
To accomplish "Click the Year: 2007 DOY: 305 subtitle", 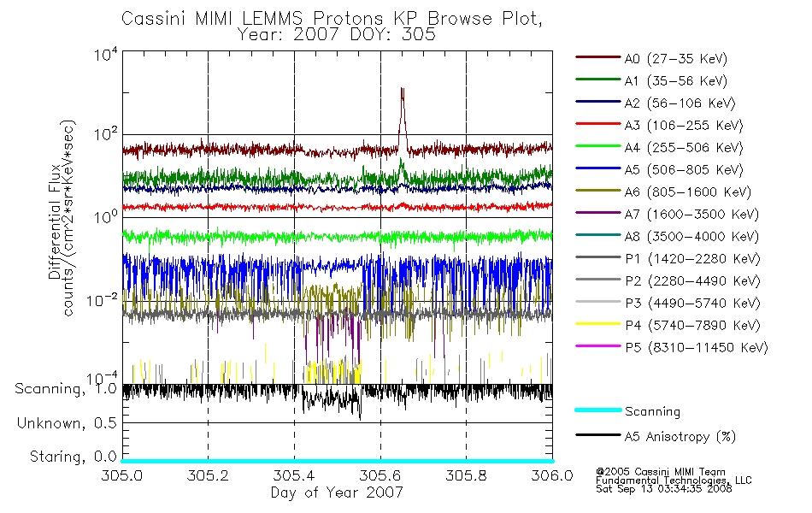I will [337, 35].
